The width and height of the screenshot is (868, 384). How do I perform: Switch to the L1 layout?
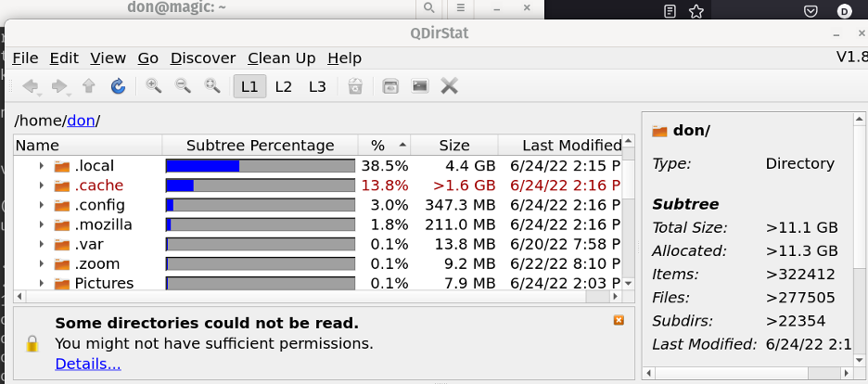click(249, 86)
